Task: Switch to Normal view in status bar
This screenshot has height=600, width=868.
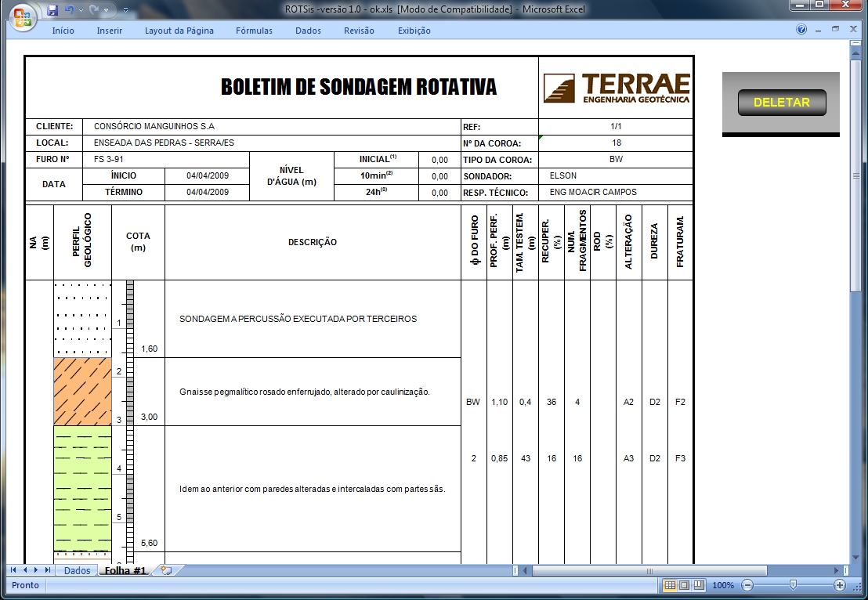Action: coord(670,585)
